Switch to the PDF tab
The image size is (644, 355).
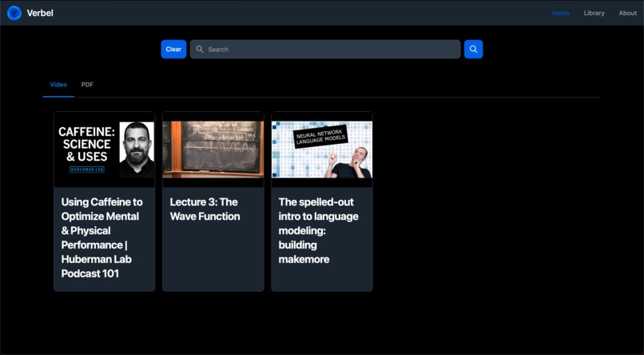[x=87, y=85]
